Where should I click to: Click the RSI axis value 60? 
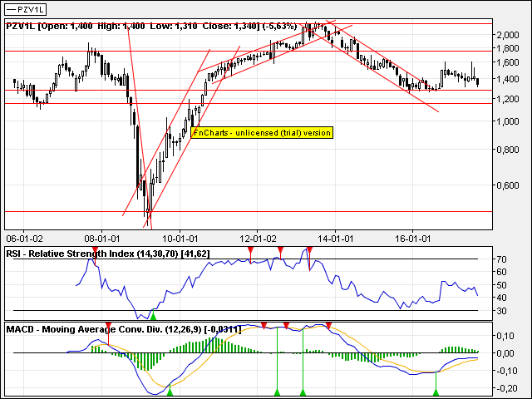[501, 272]
